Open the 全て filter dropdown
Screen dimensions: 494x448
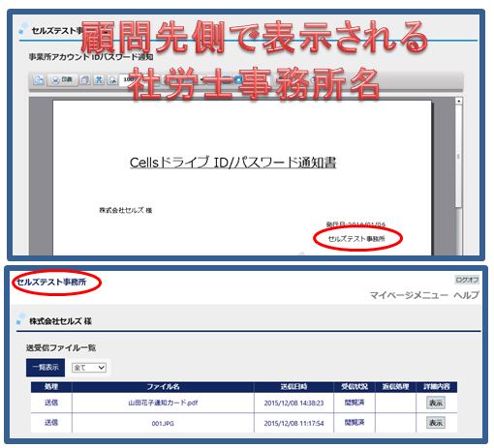pyautogui.click(x=89, y=368)
